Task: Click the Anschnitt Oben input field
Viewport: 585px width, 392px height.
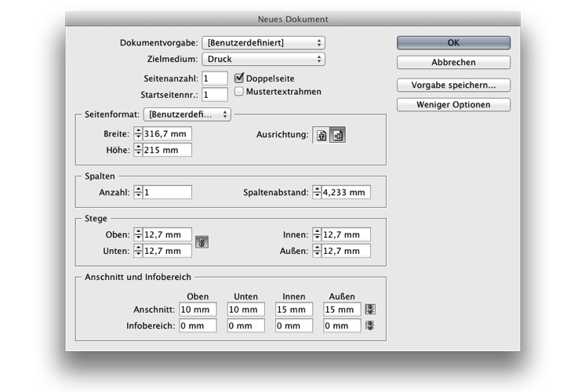Action: 197,310
